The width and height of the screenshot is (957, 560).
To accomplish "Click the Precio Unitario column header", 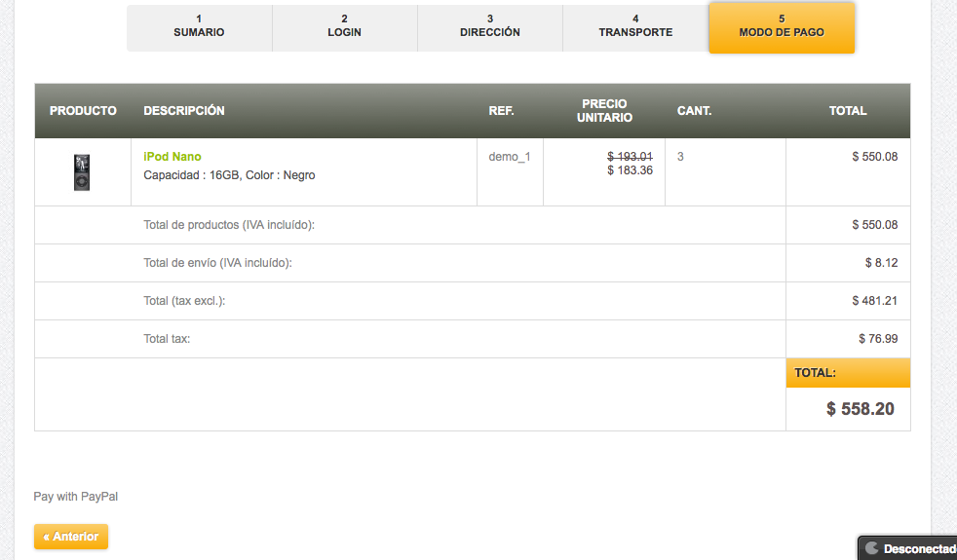I will point(604,110).
